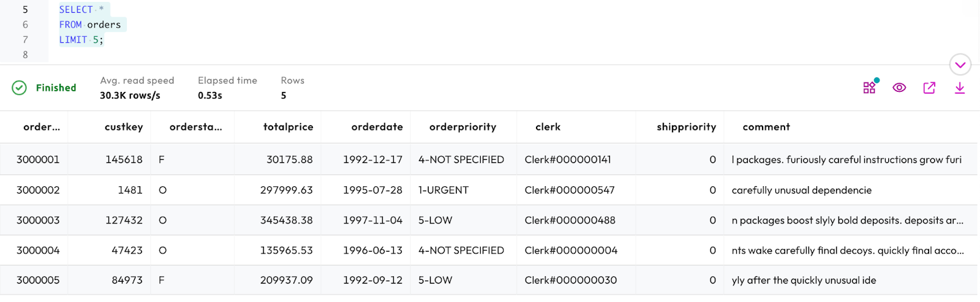Sort by the custkey column header
980x302 pixels.
(x=124, y=127)
